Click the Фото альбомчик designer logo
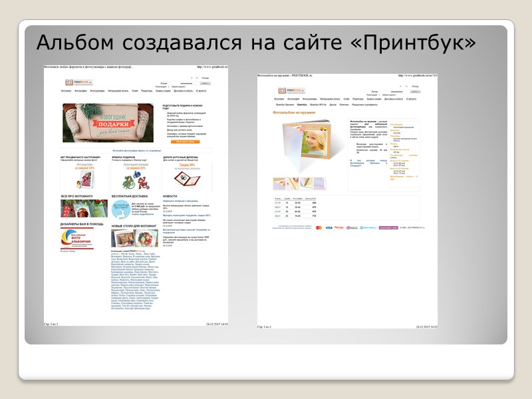This screenshot has width=532, height=399. 77,239
